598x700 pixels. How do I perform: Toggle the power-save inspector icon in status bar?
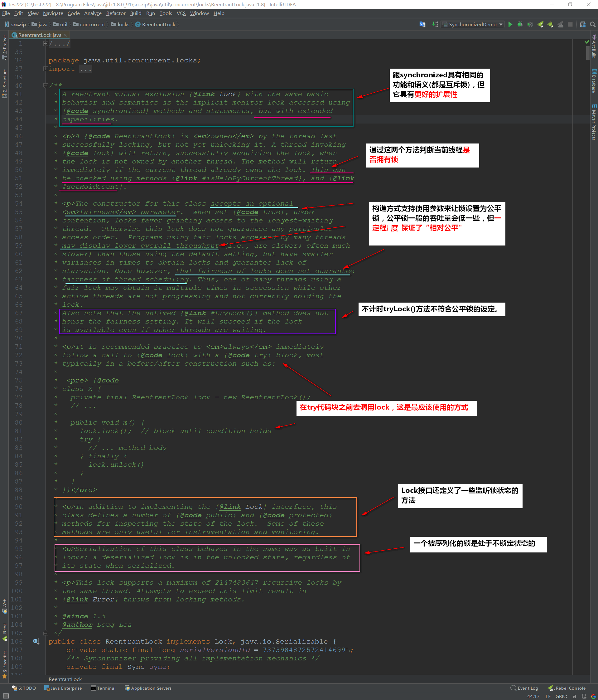(584, 696)
